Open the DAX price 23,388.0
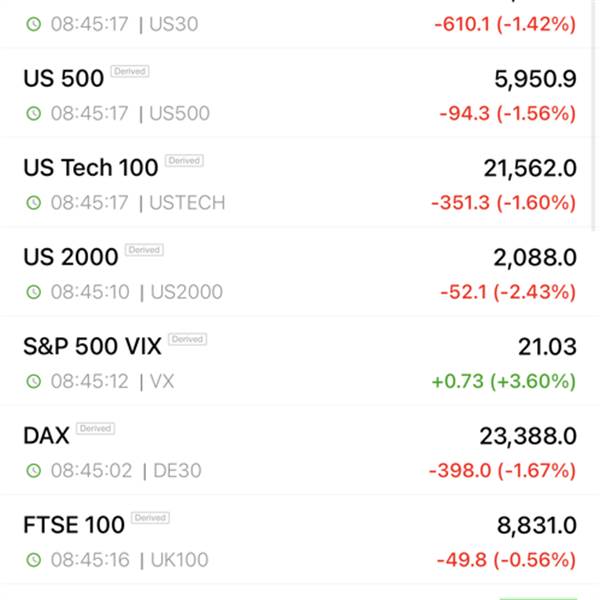The image size is (600, 600). pyautogui.click(x=528, y=436)
